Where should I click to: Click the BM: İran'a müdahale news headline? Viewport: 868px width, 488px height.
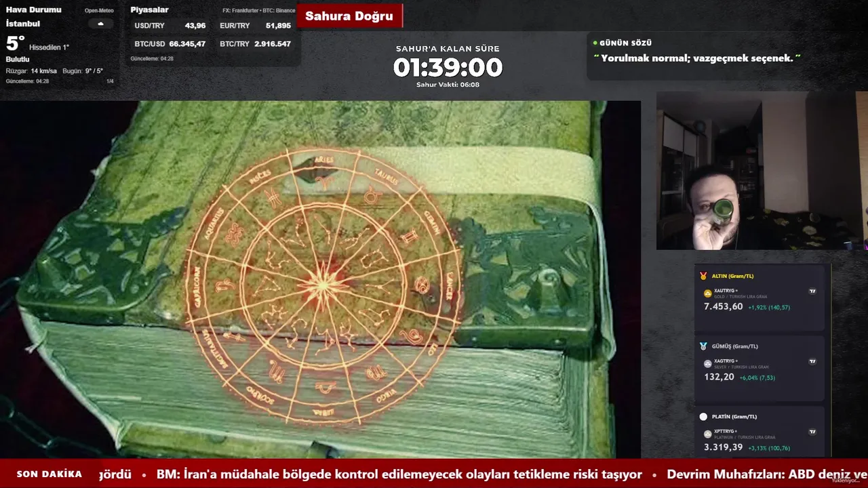(399, 474)
